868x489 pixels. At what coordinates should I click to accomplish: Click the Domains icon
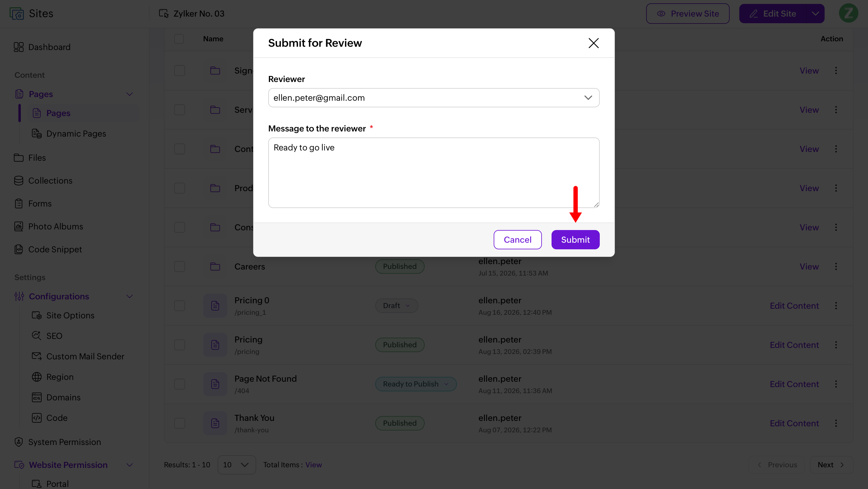[x=37, y=397]
